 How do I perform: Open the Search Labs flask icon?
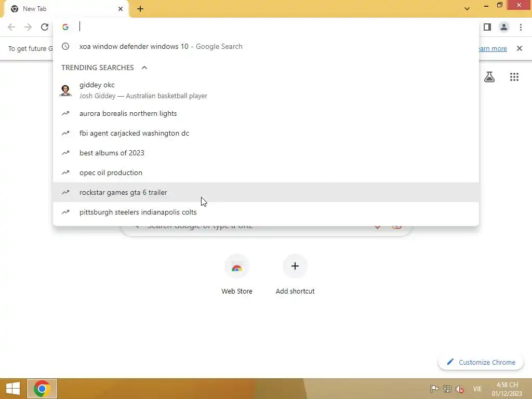pyautogui.click(x=489, y=77)
